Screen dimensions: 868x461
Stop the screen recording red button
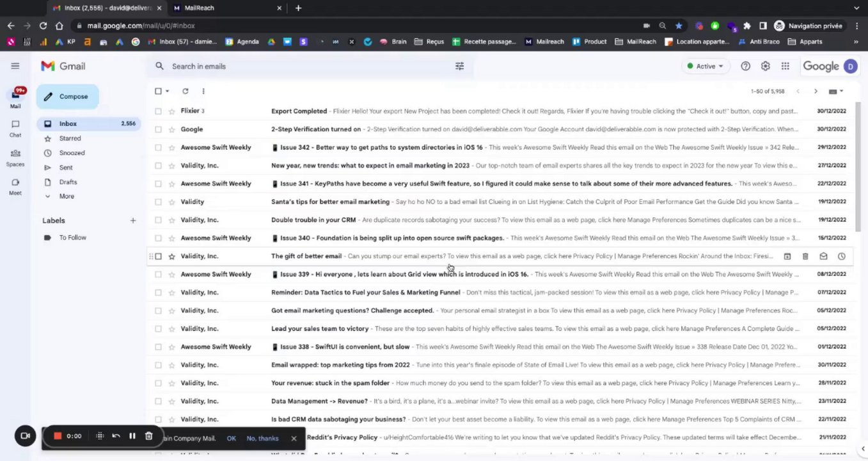58,436
